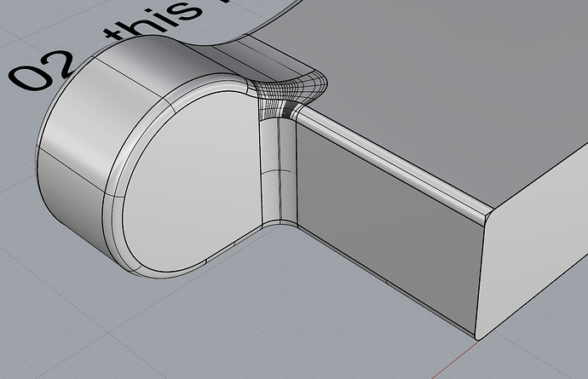Select the red axis line on the grid
The image size is (588, 379).
pos(454,360)
